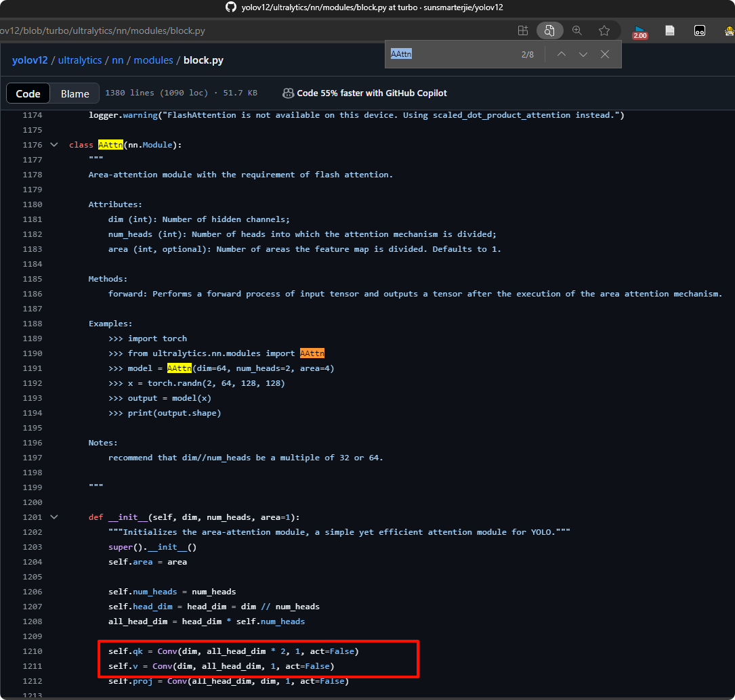Click the zoom magnifier icon in the toolbar
This screenshot has width=735, height=700.
point(577,30)
